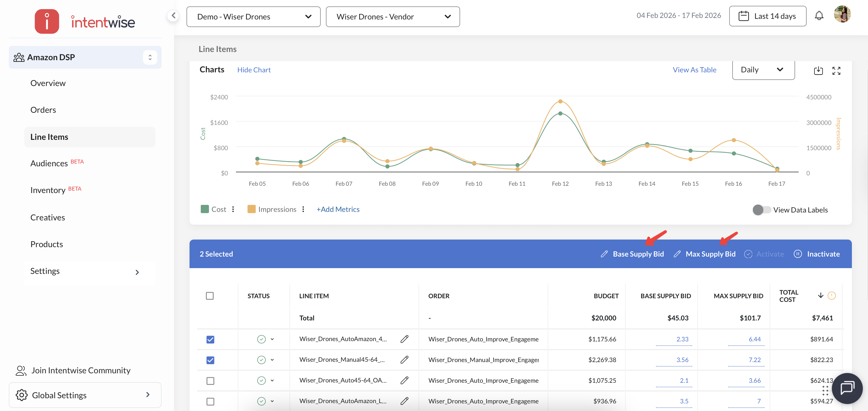The height and width of the screenshot is (411, 868).
Task: Click the 2.33 base supply bid value
Action: point(682,339)
